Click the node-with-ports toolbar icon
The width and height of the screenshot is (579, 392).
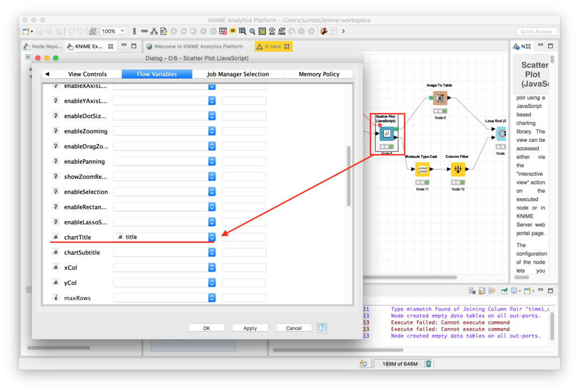135,32
